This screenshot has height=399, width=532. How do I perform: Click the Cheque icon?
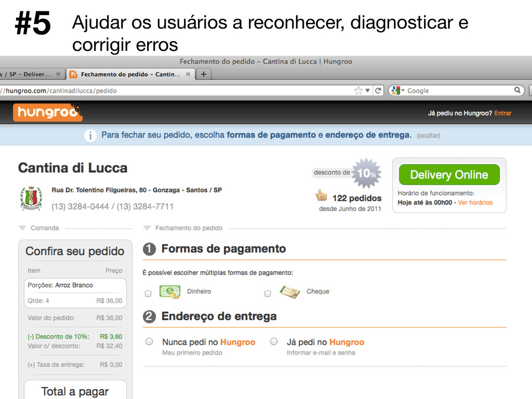point(290,292)
